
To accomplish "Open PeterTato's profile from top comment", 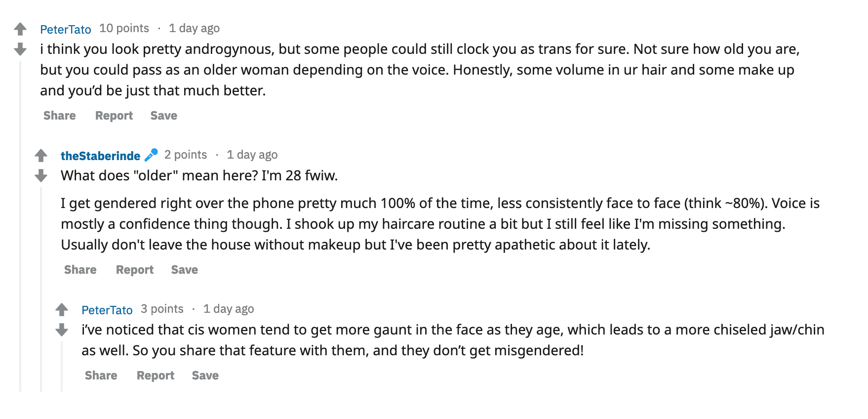I will pyautogui.click(x=66, y=29).
